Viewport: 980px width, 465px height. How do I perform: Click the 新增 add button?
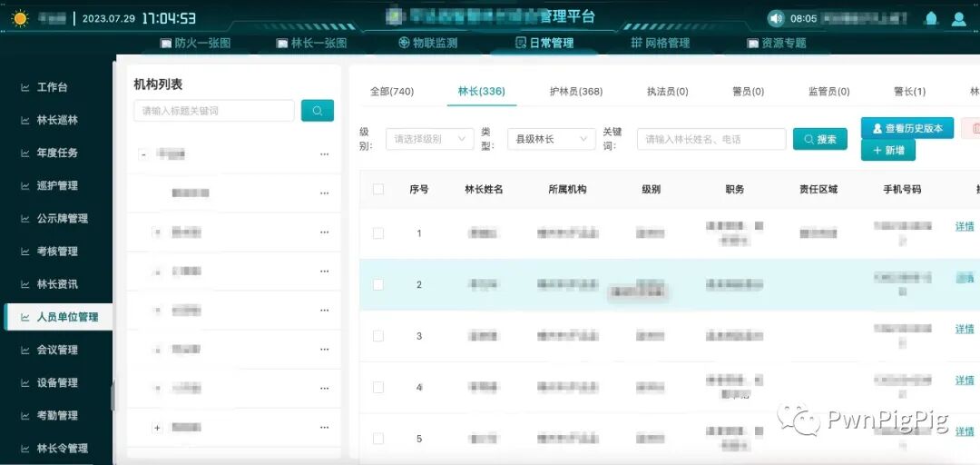888,150
